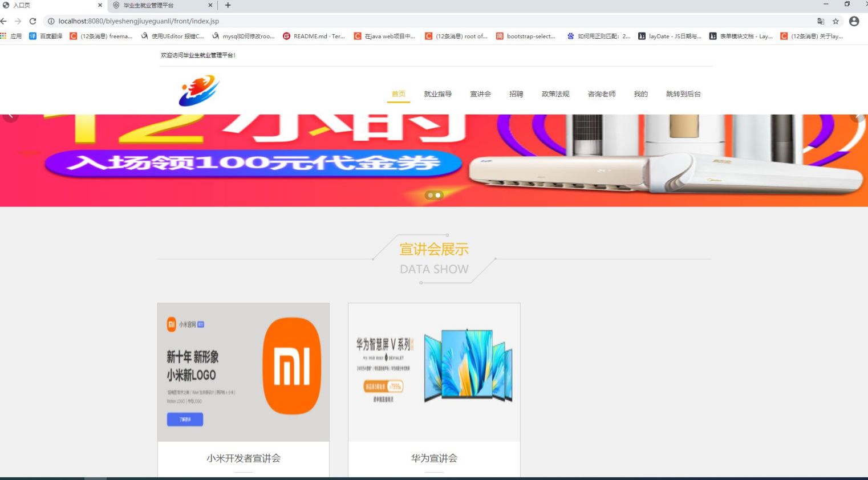
Task: Click the browser forward arrow
Action: tap(18, 21)
